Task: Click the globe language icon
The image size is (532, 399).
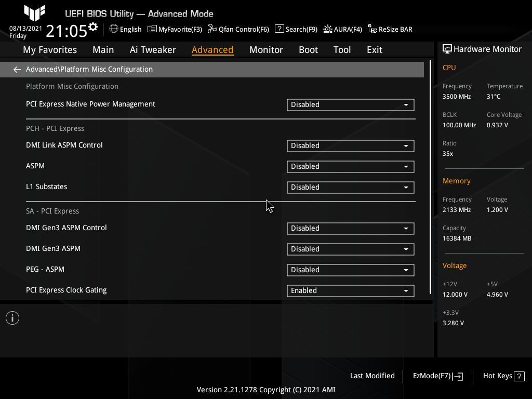Action: 114,29
